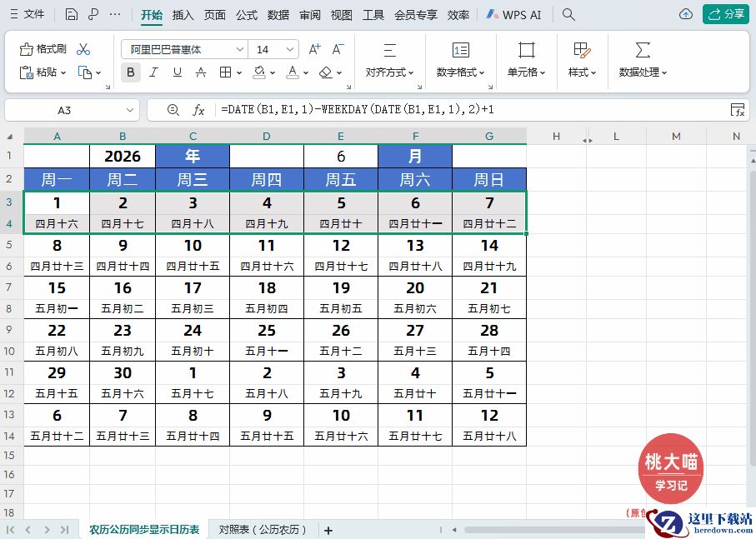The height and width of the screenshot is (539, 756).
Task: Click the zoom magnifier in formula bar
Action: click(x=173, y=110)
